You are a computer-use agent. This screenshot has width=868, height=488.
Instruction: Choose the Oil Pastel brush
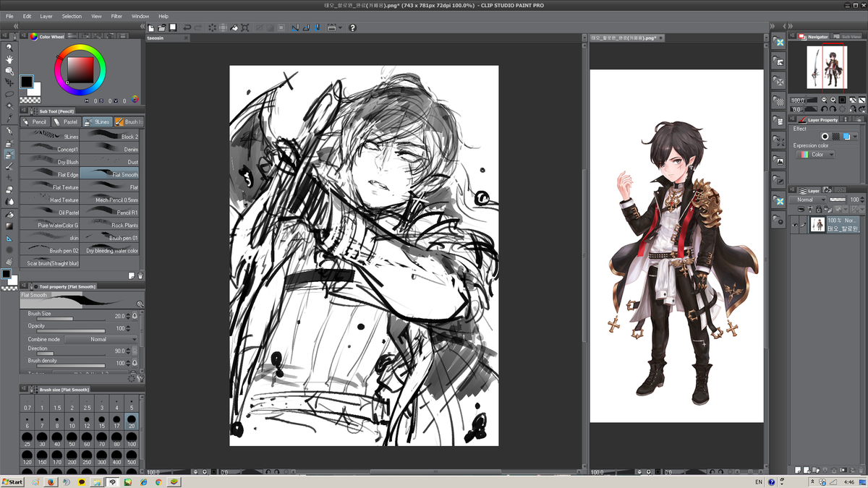[x=49, y=213]
